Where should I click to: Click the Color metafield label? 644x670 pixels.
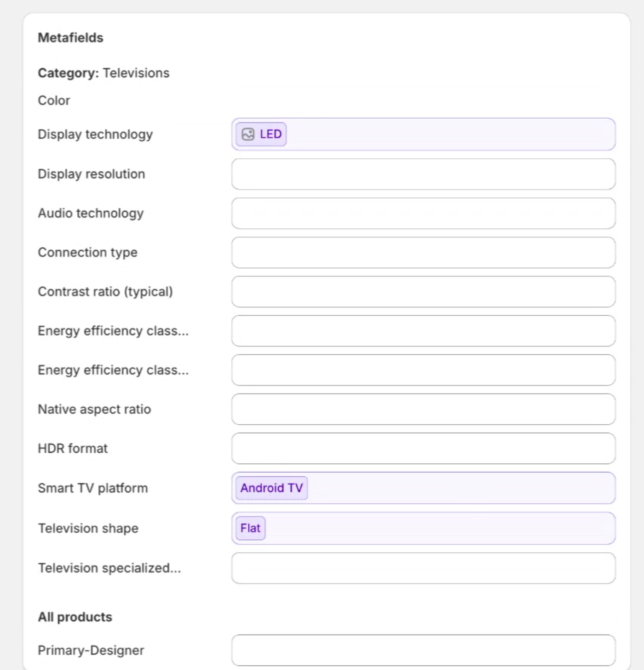(x=54, y=100)
